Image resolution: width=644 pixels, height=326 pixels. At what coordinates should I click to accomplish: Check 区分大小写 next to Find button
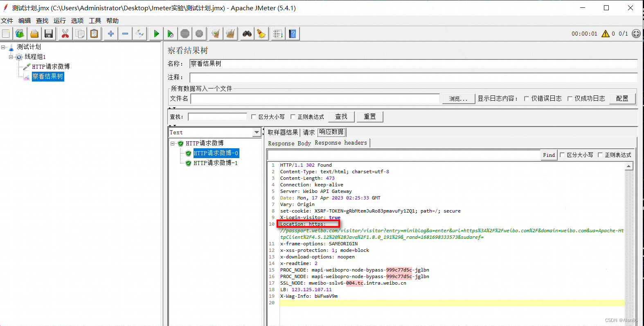562,155
